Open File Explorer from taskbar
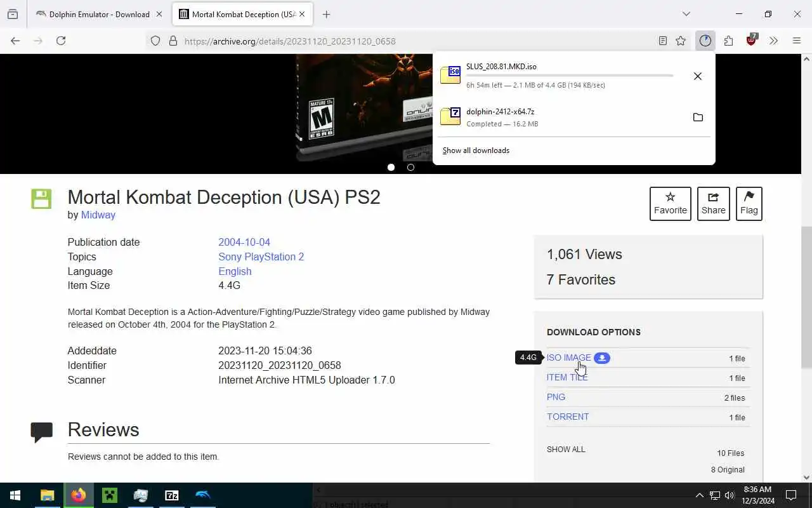This screenshot has width=812, height=508. pos(48,495)
